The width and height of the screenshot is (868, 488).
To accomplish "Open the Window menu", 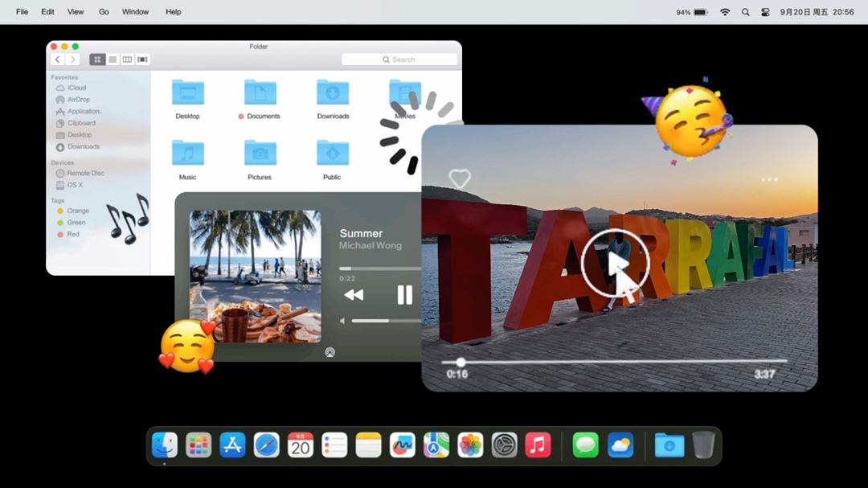I will click(x=136, y=11).
